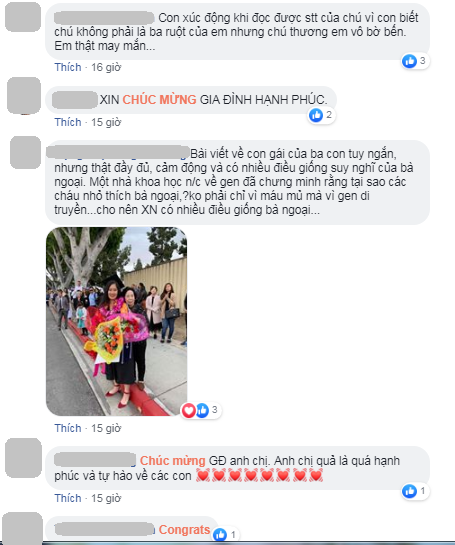Click the like reaction icon on 'GĐ anh chị' comment
This screenshot has height=545, width=455.
(x=409, y=491)
